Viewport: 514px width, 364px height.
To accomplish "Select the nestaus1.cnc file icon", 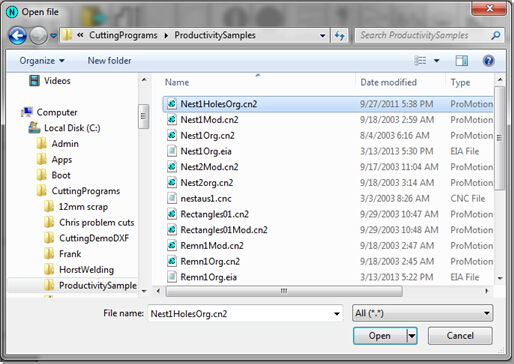I will point(172,198).
